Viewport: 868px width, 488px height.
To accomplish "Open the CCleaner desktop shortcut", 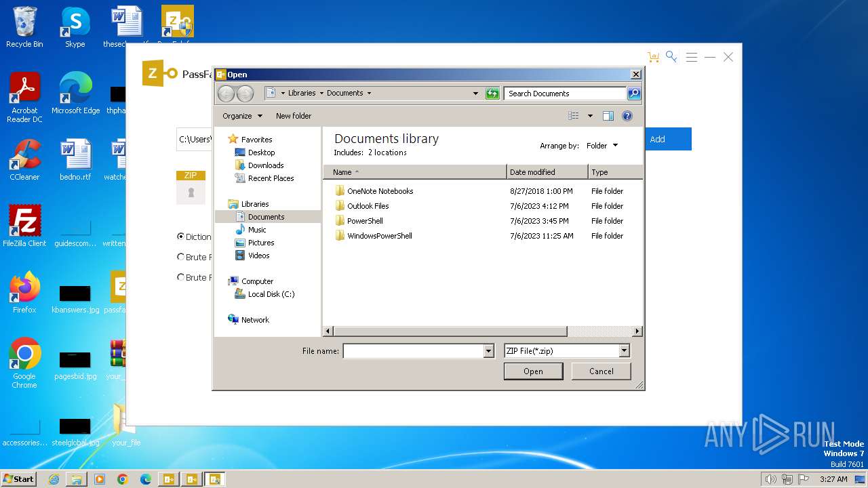I will 24,160.
